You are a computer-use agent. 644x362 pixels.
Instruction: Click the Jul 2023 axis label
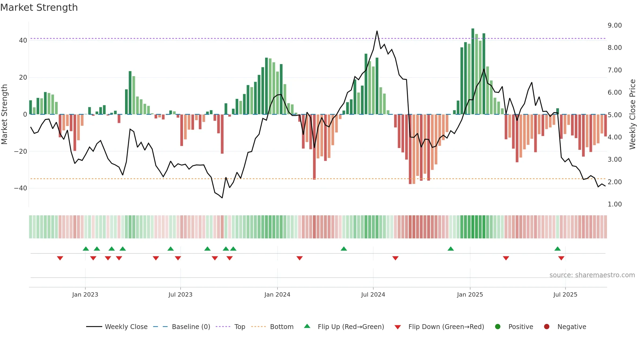click(180, 294)
